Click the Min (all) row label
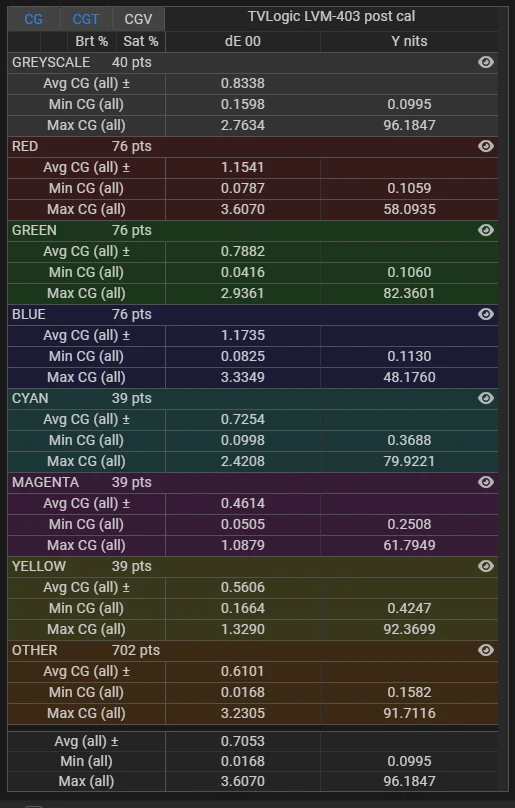The image size is (515, 808). click(87, 761)
